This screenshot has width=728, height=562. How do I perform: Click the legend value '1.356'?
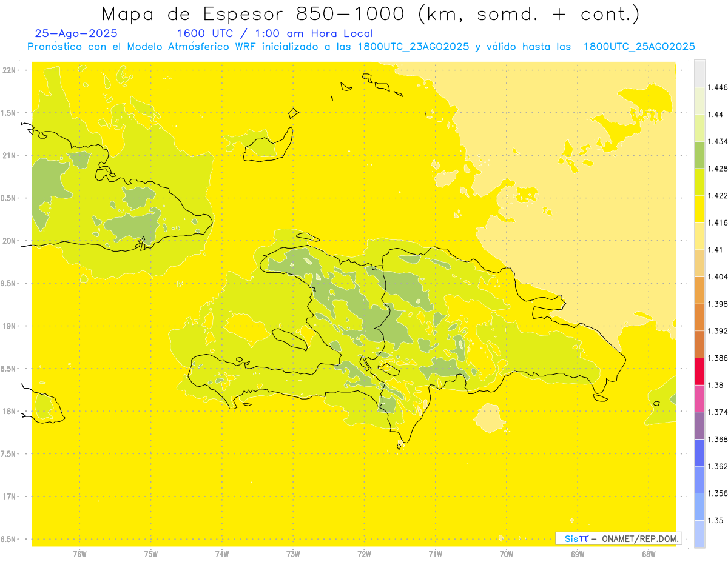[718, 493]
